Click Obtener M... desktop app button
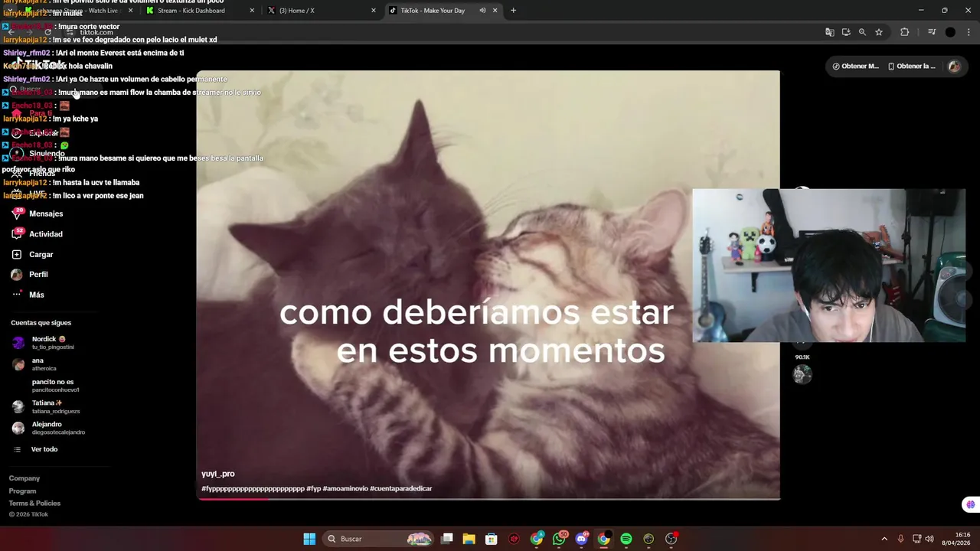The width and height of the screenshot is (980, 551). click(855, 67)
